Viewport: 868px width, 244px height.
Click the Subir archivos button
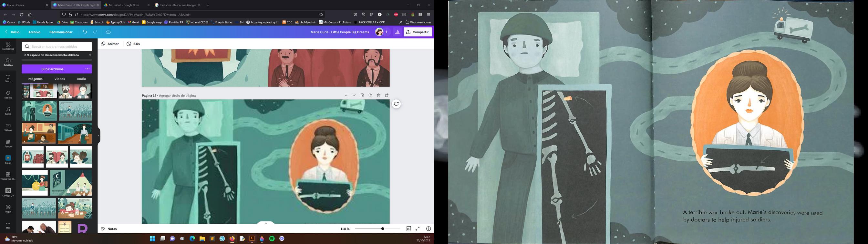tap(52, 69)
